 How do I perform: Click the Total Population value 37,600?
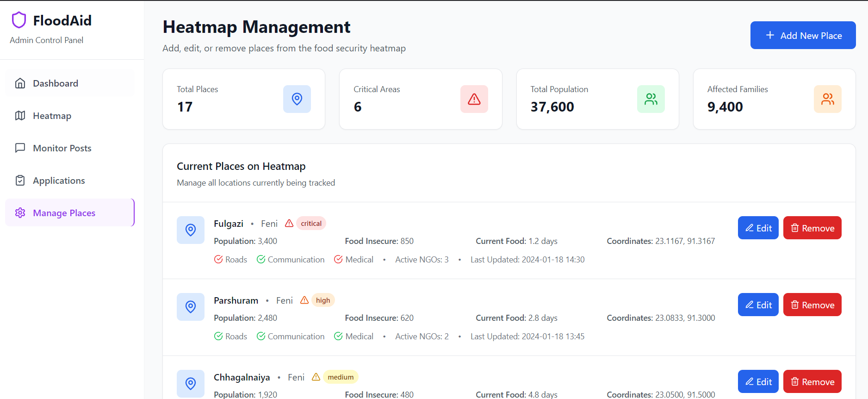pyautogui.click(x=552, y=107)
